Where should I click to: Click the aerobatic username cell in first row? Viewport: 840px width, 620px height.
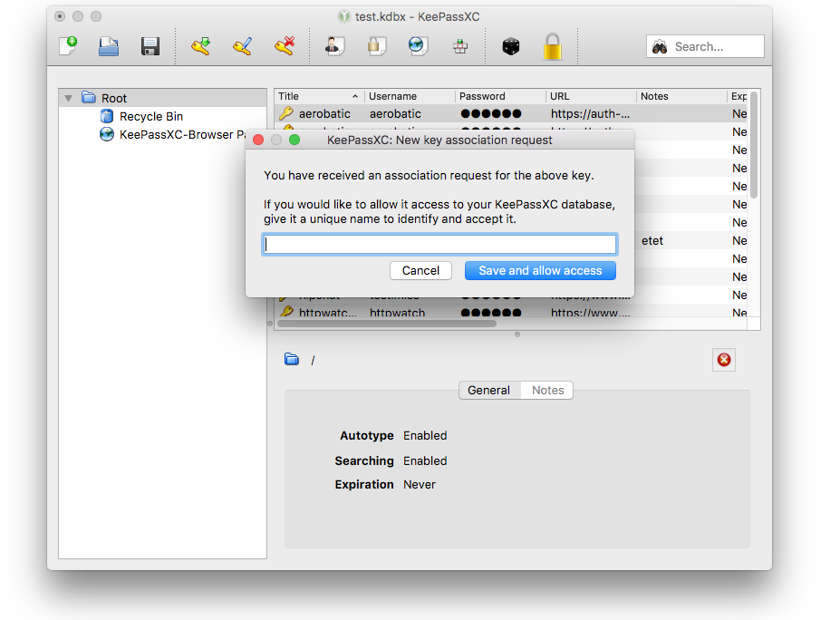tap(395, 113)
